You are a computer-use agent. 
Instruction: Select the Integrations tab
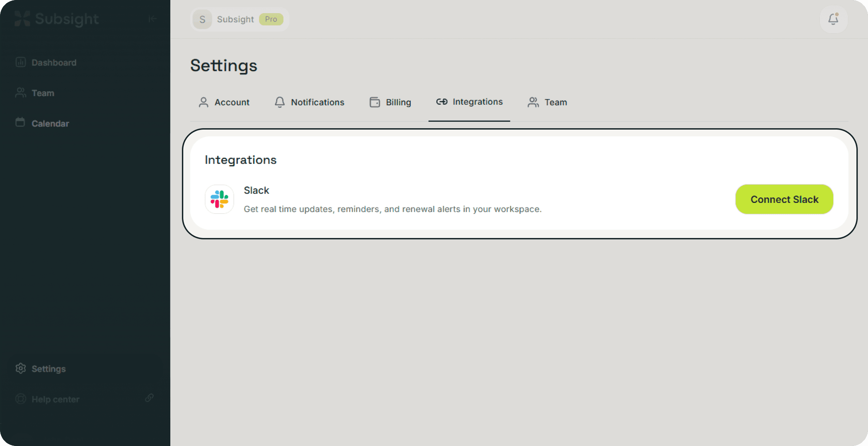[x=469, y=102]
